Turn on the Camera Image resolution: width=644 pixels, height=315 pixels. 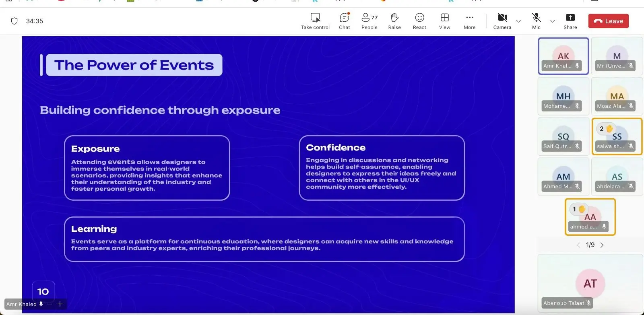502,18
